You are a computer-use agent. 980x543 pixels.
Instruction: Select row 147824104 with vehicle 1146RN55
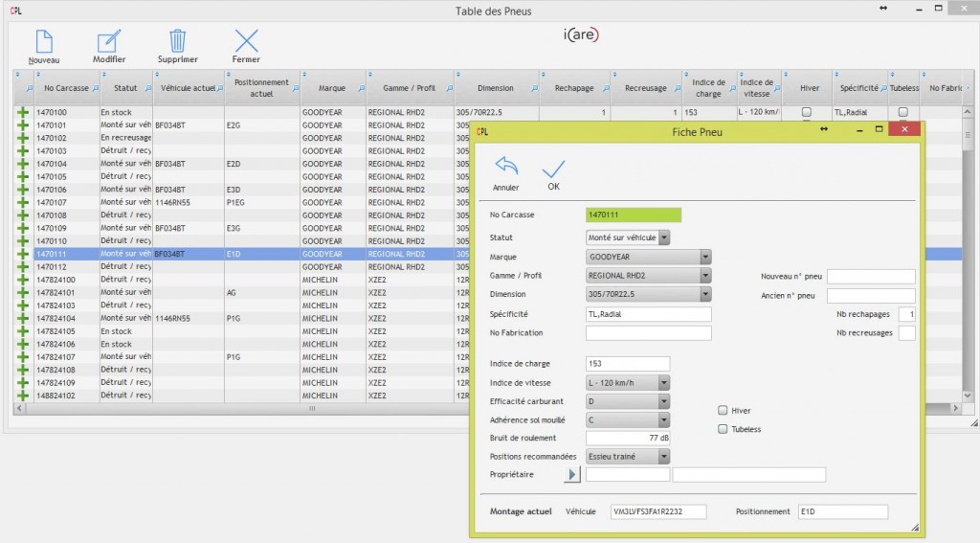(x=244, y=318)
